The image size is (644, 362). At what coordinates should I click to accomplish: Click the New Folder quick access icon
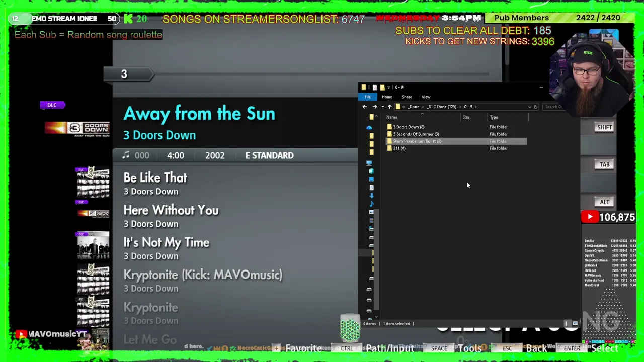(382, 87)
